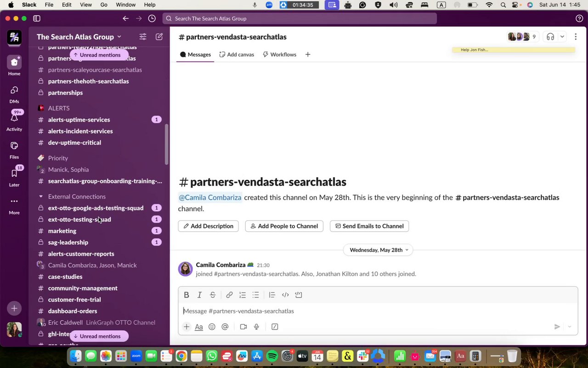Toggle strikethrough formatting
The image size is (588, 368).
pos(213,295)
